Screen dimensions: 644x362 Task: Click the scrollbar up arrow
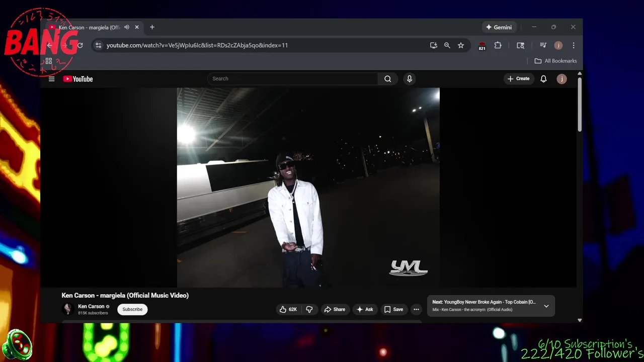coord(580,74)
